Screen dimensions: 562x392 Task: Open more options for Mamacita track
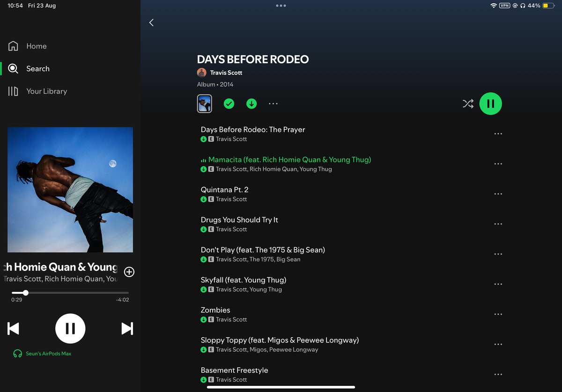tap(498, 164)
